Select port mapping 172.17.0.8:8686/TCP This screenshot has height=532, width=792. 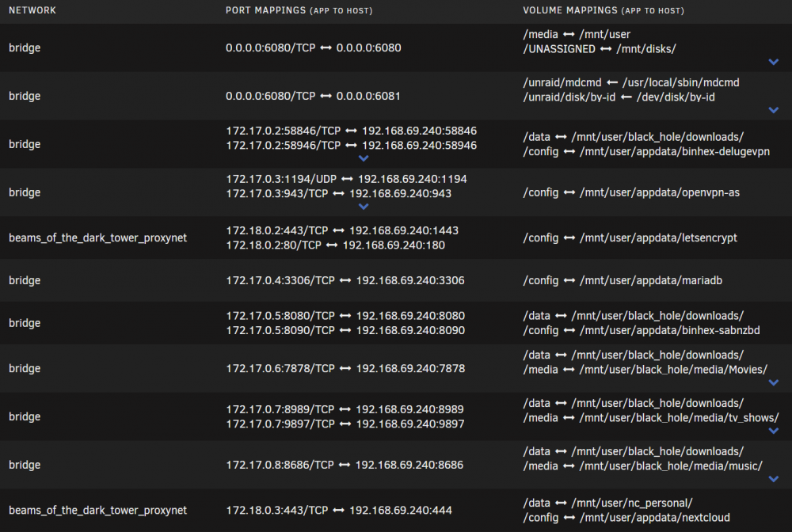[x=345, y=465]
